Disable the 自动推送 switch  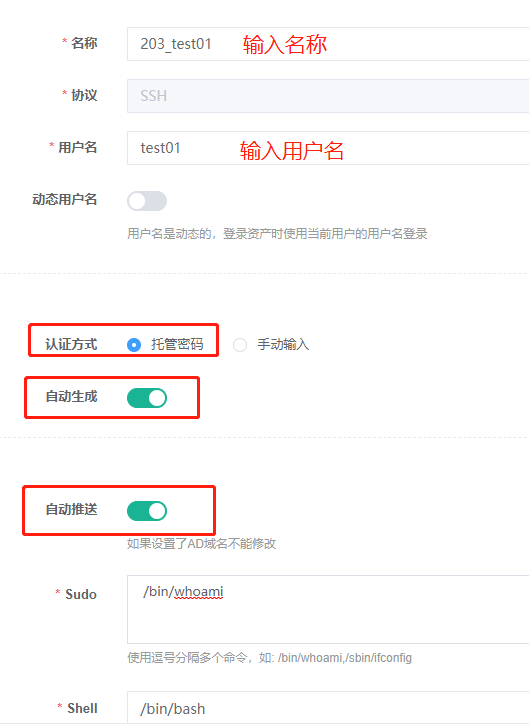pyautogui.click(x=147, y=511)
